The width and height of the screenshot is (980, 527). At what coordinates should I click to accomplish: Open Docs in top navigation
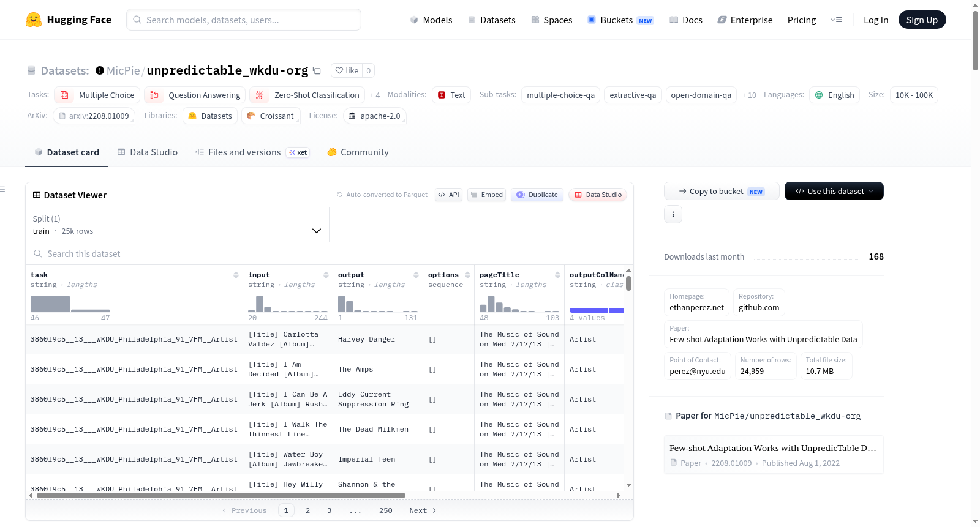(x=686, y=20)
